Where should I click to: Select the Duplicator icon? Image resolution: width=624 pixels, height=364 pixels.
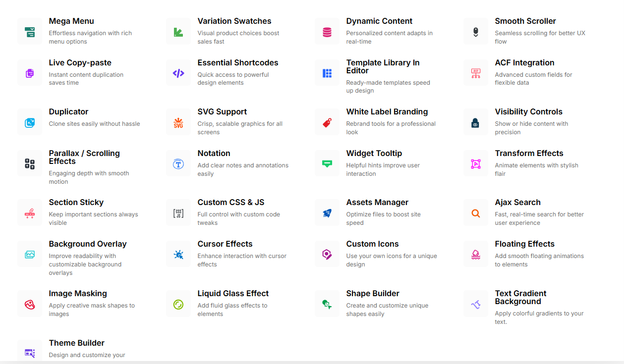[30, 123]
